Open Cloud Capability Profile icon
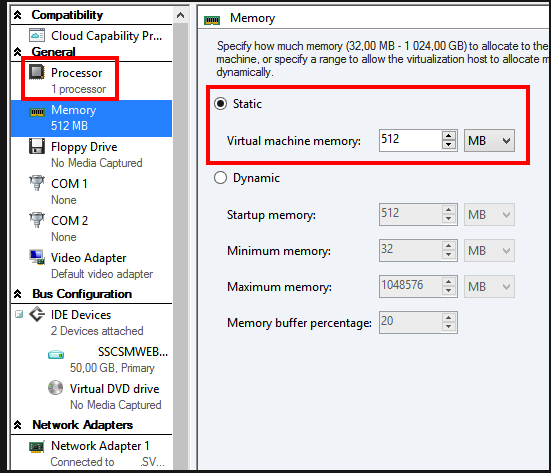 (37, 35)
